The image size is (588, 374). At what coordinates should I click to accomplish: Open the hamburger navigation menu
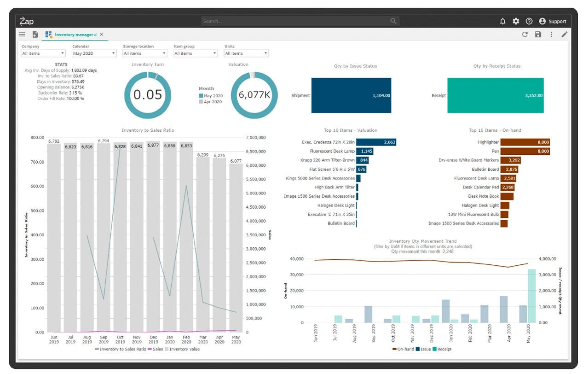tap(22, 35)
